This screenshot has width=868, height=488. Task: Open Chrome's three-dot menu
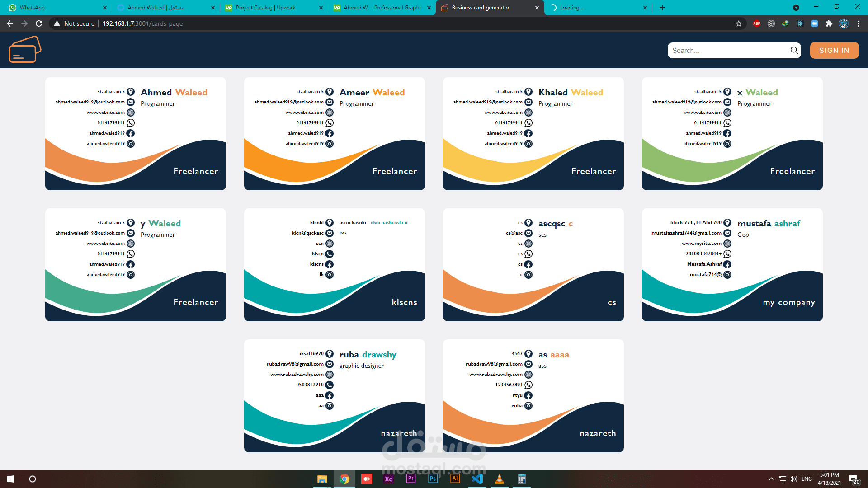point(858,23)
